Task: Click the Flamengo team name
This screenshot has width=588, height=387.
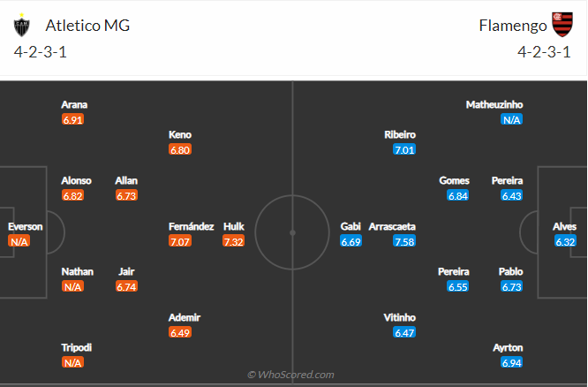Action: click(509, 26)
